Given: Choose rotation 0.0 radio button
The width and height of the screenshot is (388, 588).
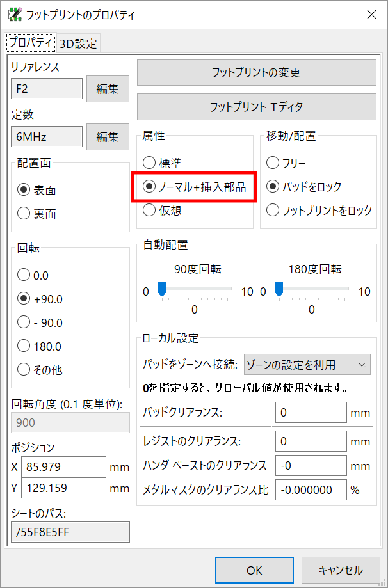Looking at the screenshot, I should point(33,275).
